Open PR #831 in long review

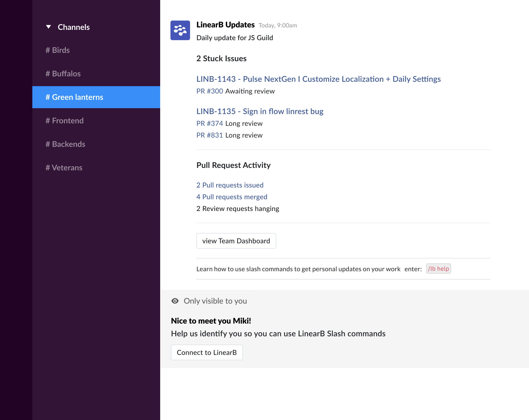click(209, 135)
